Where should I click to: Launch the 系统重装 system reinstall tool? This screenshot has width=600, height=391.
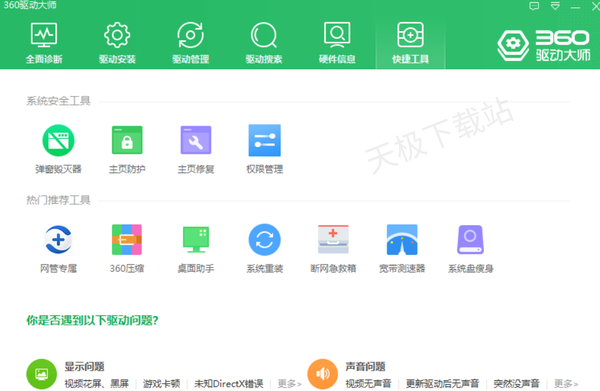click(x=264, y=249)
